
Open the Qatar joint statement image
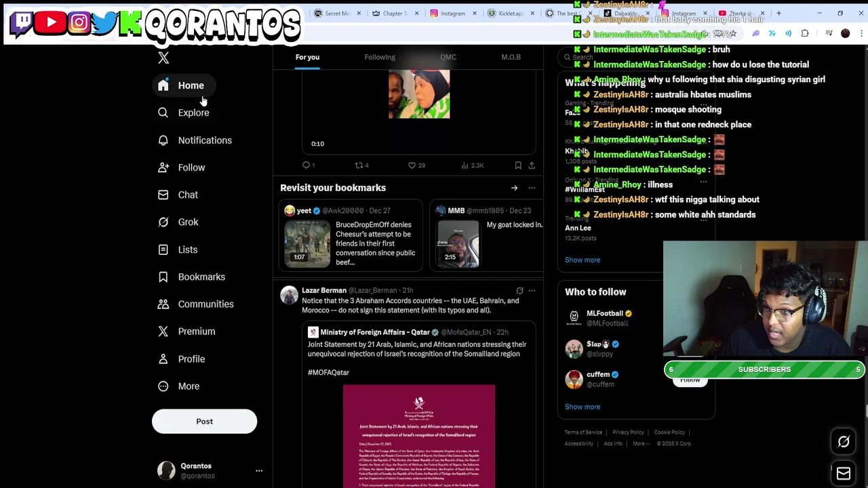click(x=419, y=436)
